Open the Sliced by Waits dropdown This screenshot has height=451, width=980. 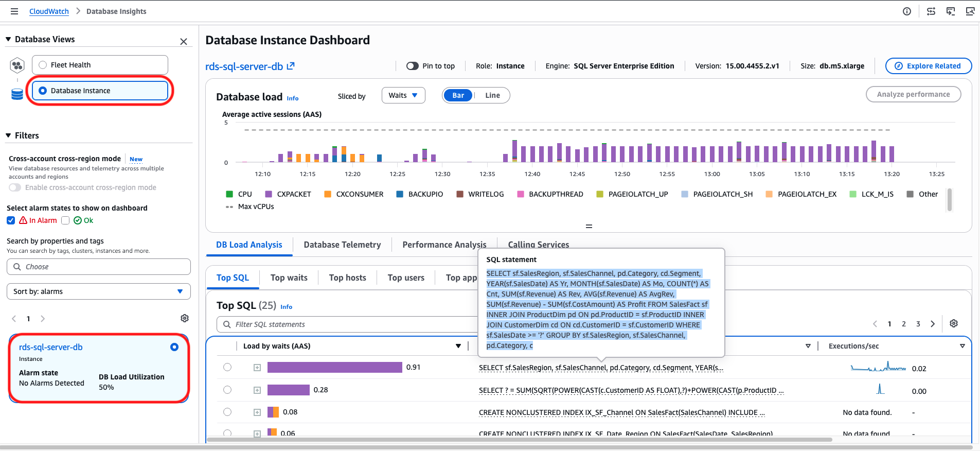pos(403,95)
